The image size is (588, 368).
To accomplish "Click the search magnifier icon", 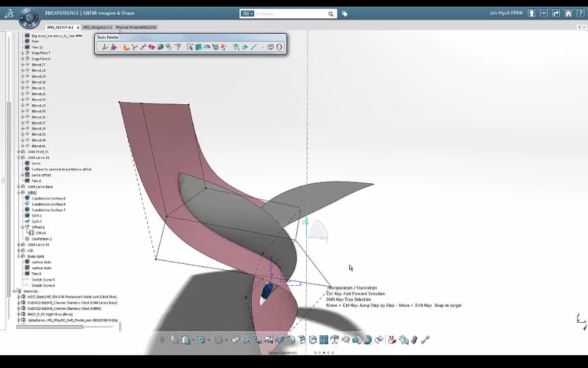I will tap(331, 14).
